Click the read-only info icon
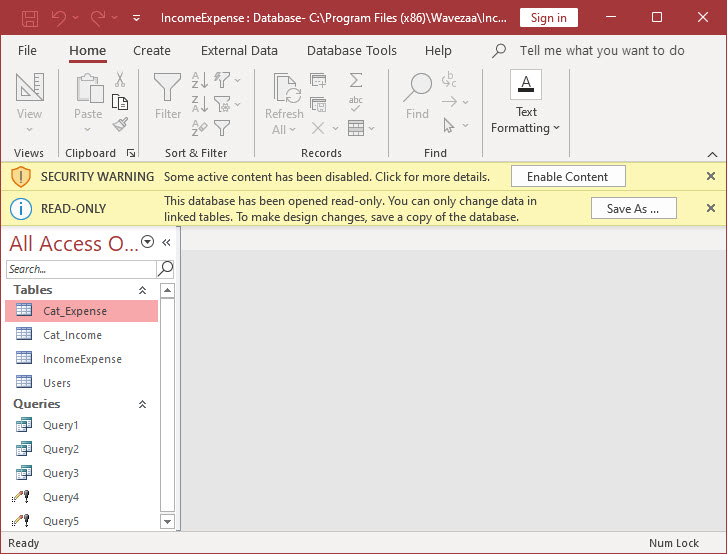727x554 pixels. tap(21, 209)
